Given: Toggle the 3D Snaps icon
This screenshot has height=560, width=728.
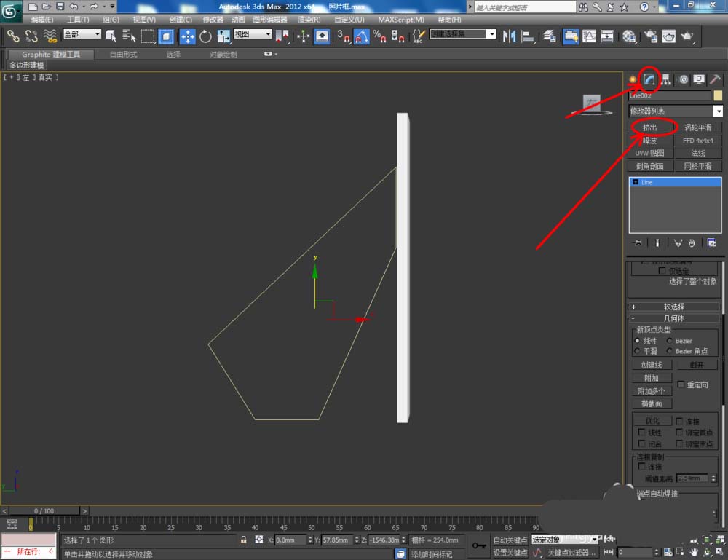Looking at the screenshot, I should (344, 36).
